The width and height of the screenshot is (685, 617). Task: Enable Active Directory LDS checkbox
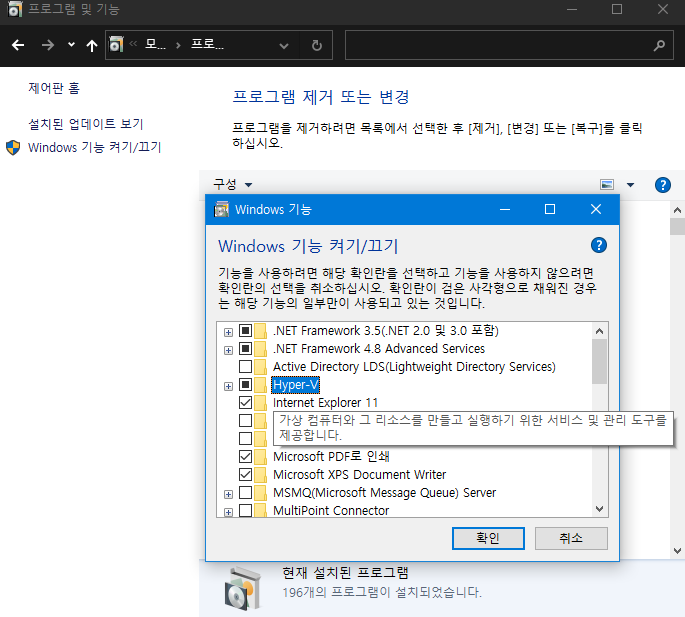pyautogui.click(x=246, y=366)
